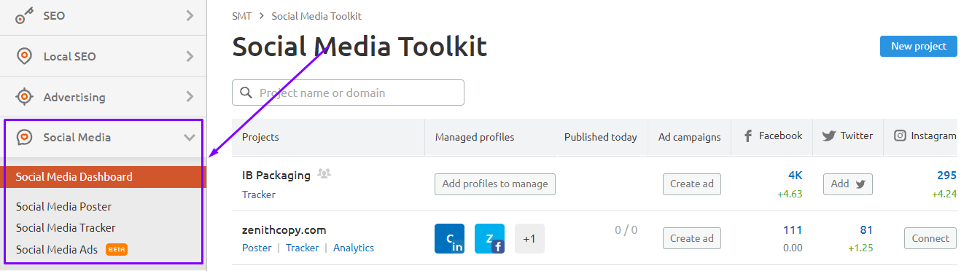Open Social Media Tracker menu item

(66, 228)
